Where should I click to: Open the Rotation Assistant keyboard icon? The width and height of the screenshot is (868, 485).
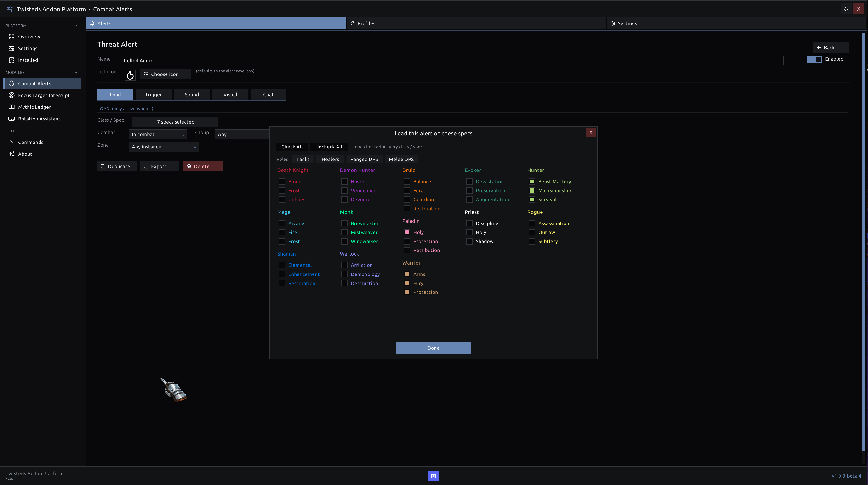click(11, 119)
